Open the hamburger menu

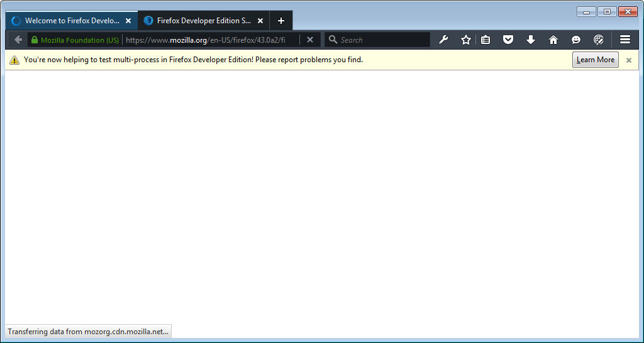click(x=625, y=40)
